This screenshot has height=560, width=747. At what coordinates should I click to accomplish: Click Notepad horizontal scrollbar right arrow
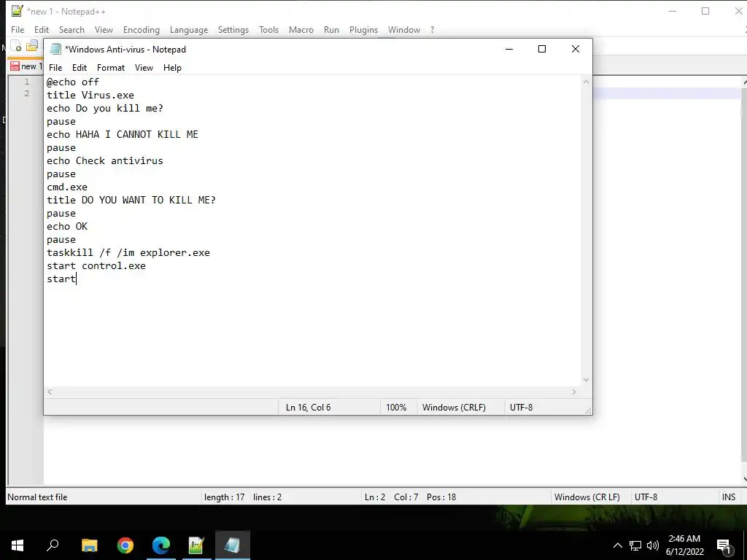point(574,392)
